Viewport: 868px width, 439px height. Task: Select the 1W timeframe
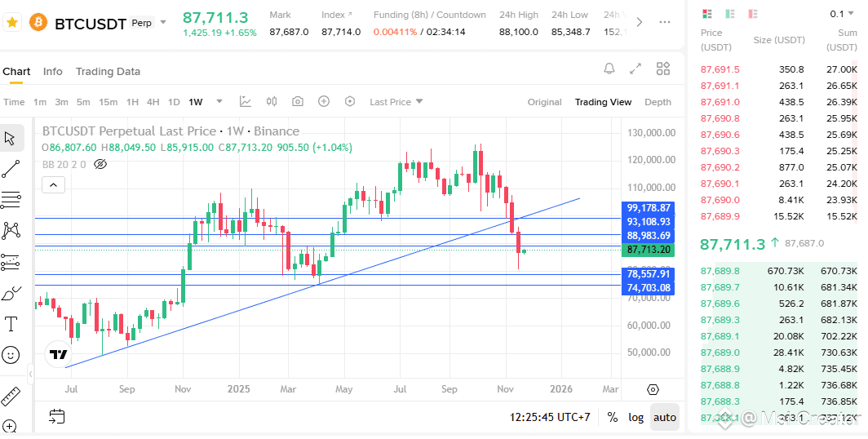pyautogui.click(x=196, y=102)
